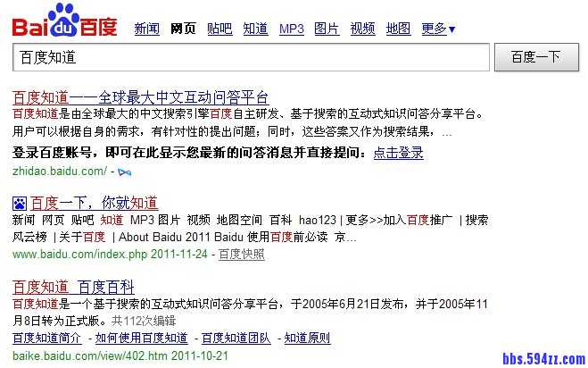
Task: Click the small bowtie icon after zhidao.baidu.com
Action: tap(126, 171)
